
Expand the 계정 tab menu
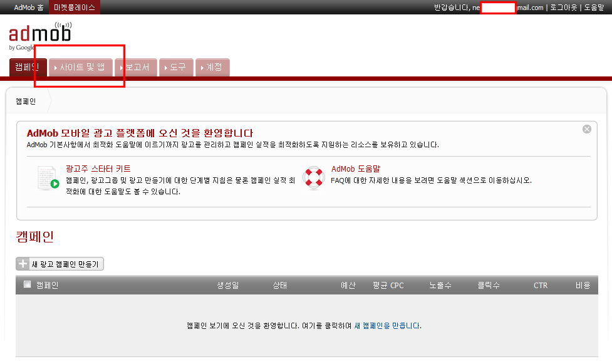(x=213, y=67)
